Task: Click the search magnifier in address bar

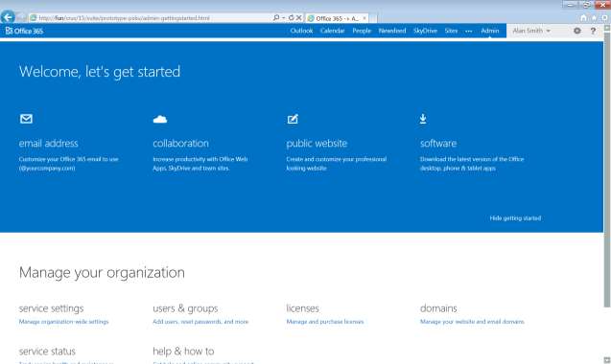Action: click(x=276, y=18)
